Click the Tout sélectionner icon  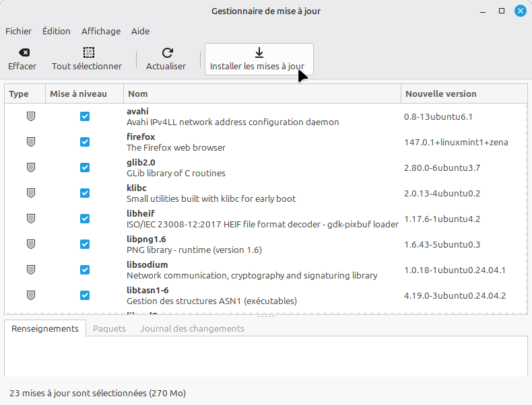tap(87, 52)
